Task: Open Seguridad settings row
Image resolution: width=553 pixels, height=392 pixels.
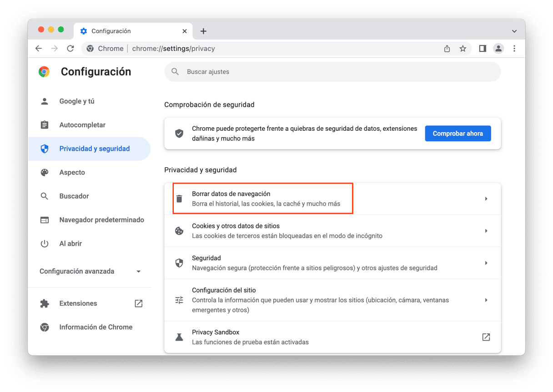Action: pyautogui.click(x=332, y=263)
